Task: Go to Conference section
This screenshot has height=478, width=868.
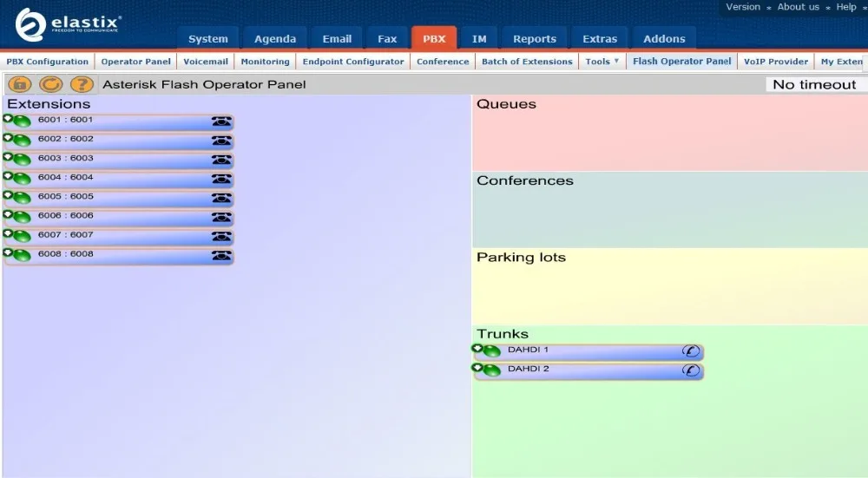Action: [x=443, y=62]
